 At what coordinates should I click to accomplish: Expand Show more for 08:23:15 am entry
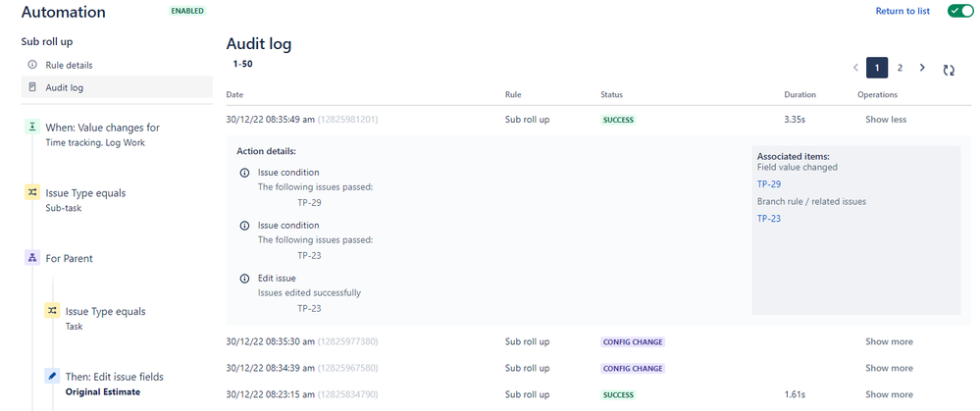[x=889, y=394]
